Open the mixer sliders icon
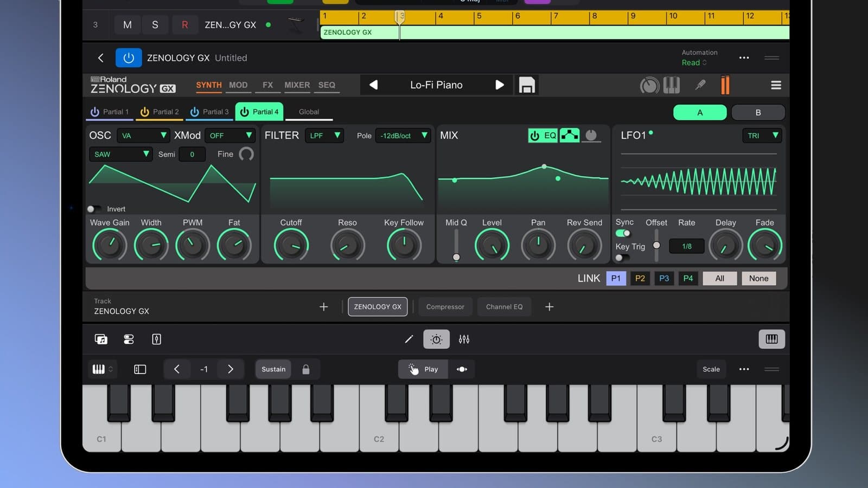 pos(464,339)
